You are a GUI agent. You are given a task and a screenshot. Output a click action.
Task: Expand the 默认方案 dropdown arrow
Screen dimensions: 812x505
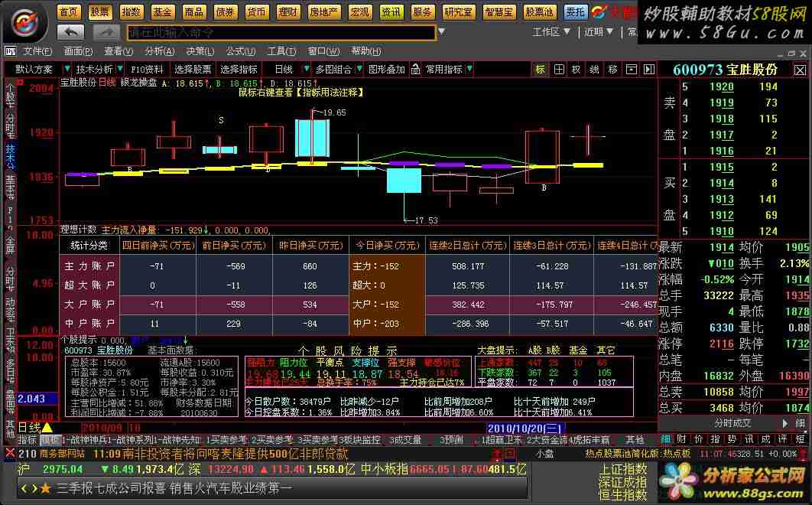coord(67,68)
